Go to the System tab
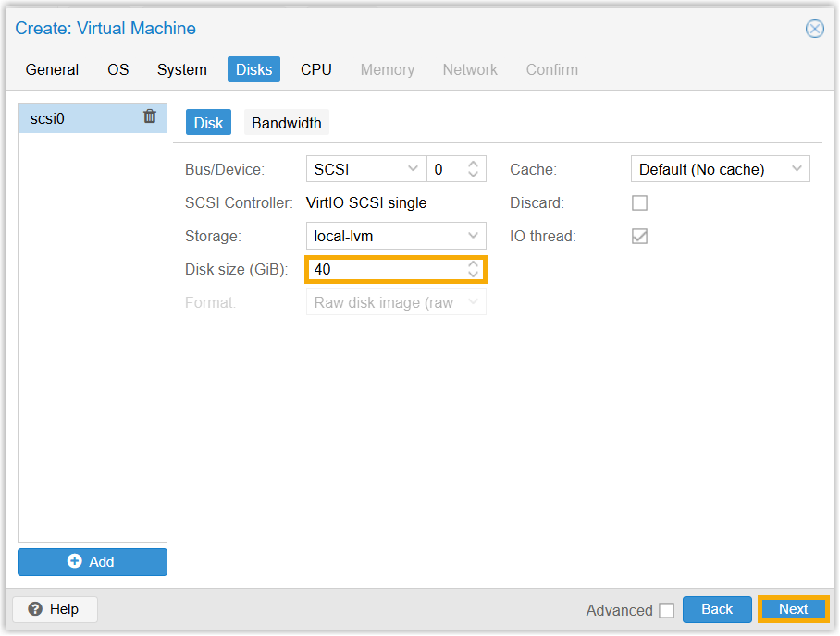Screen dimensions: 840x636 pyautogui.click(x=181, y=69)
